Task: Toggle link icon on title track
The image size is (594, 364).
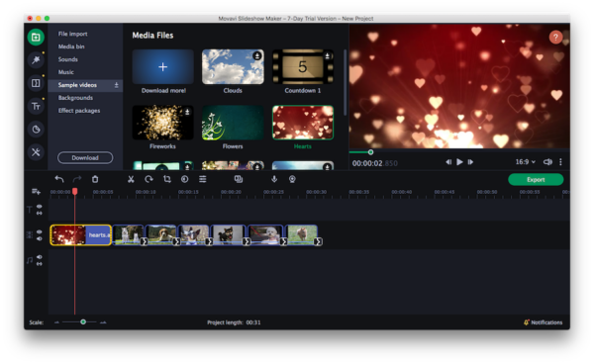Action: pos(39,213)
